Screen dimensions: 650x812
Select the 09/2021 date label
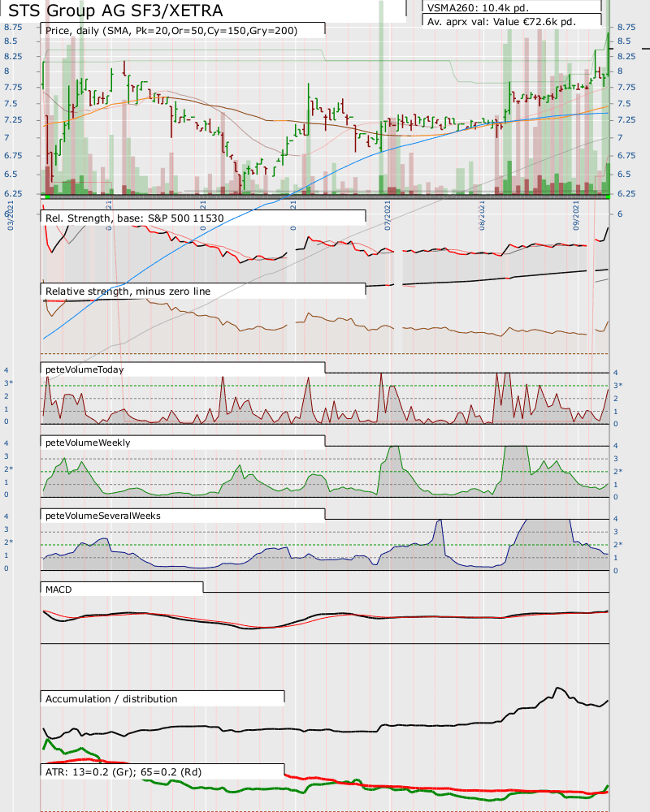pyautogui.click(x=576, y=215)
